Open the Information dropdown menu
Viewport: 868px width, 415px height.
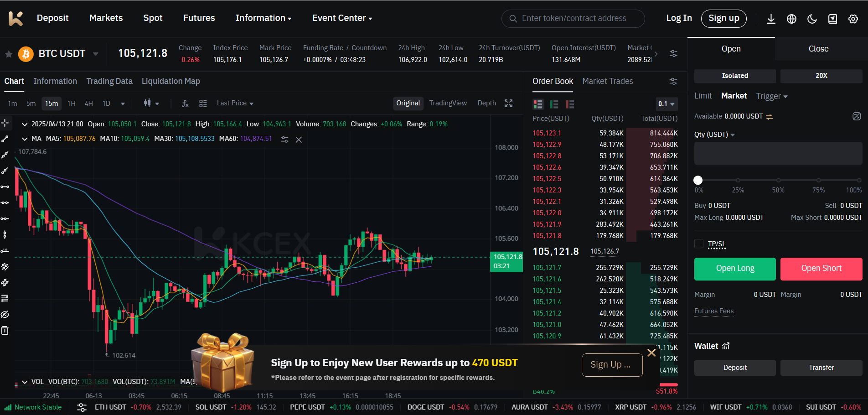click(263, 18)
